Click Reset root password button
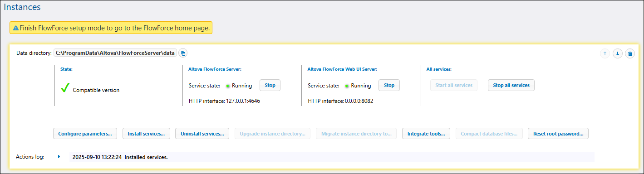Image resolution: width=644 pixels, height=174 pixels. (558, 134)
